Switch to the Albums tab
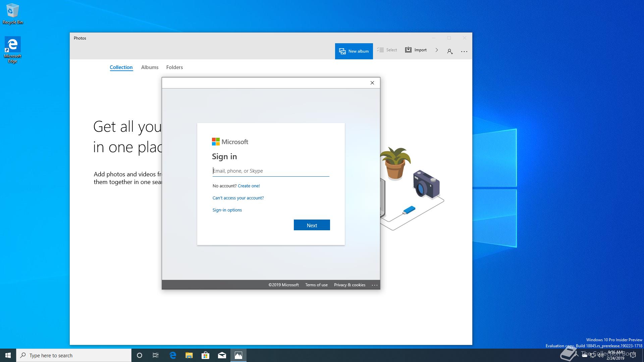 click(150, 67)
